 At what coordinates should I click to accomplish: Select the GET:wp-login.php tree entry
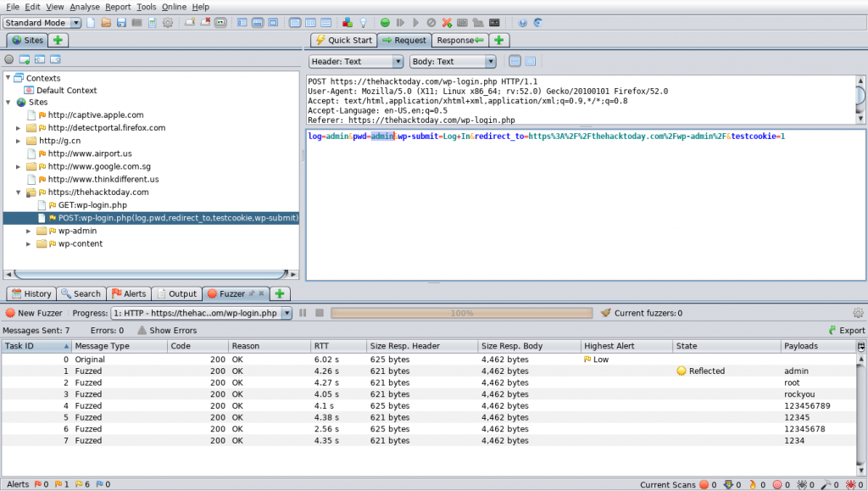coord(92,205)
